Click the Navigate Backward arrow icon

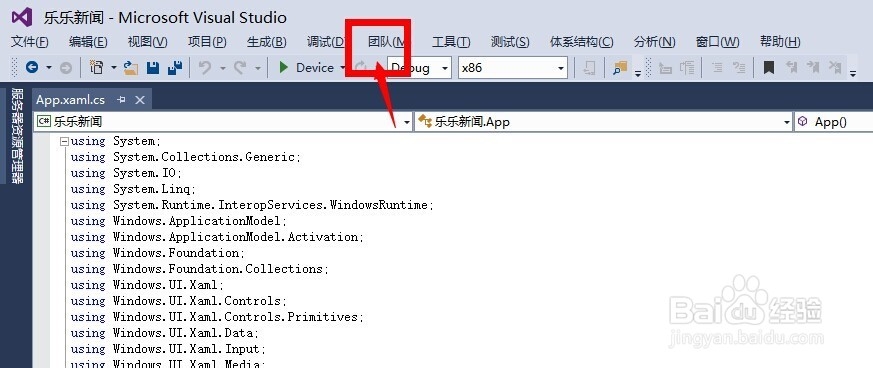click(32, 68)
